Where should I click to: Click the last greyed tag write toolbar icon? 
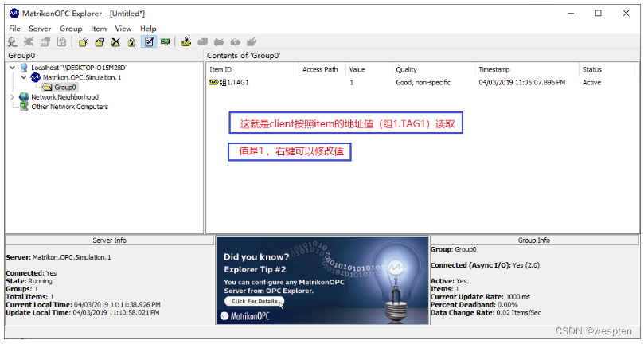click(252, 41)
